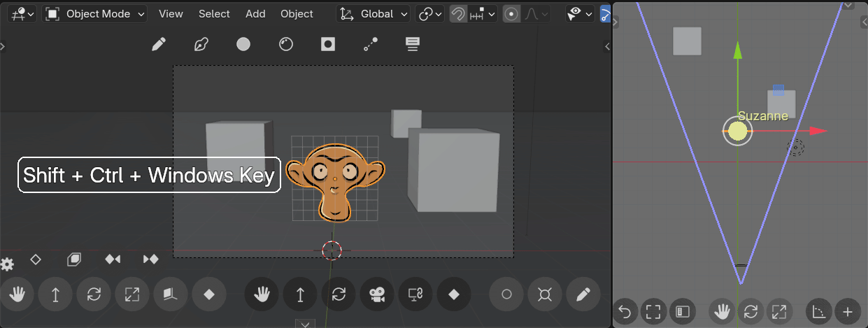The height and width of the screenshot is (328, 868).
Task: Click the scale expand-arrows button in left group
Action: (132, 294)
